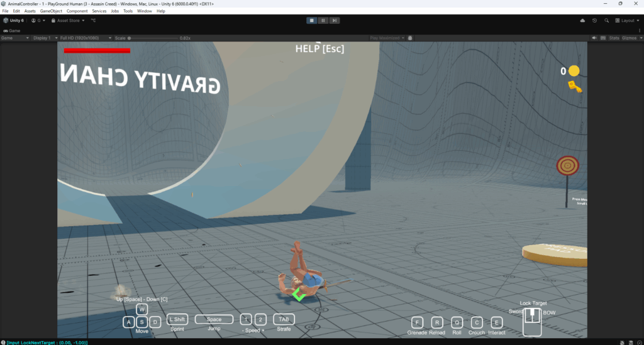The image size is (644, 345).
Task: Restore down the Unity window
Action: click(x=620, y=4)
